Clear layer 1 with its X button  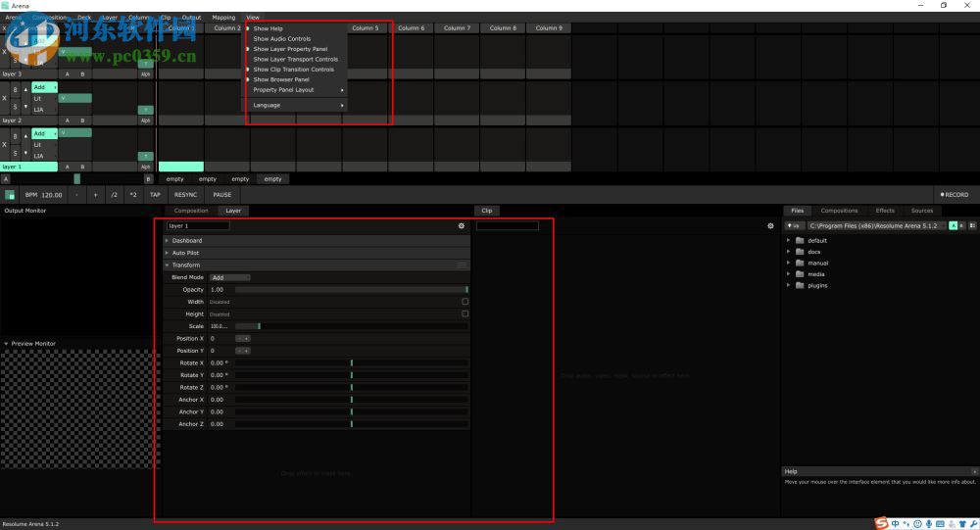[4, 144]
